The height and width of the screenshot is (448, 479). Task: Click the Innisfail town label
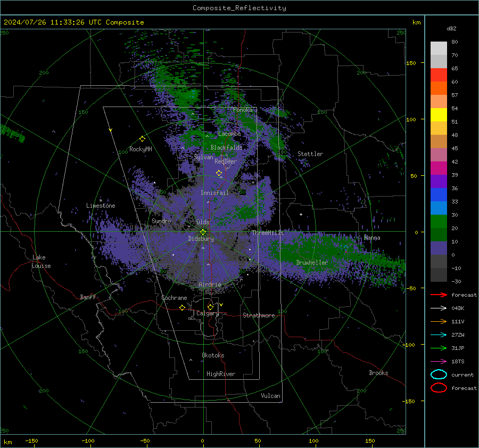coord(214,193)
